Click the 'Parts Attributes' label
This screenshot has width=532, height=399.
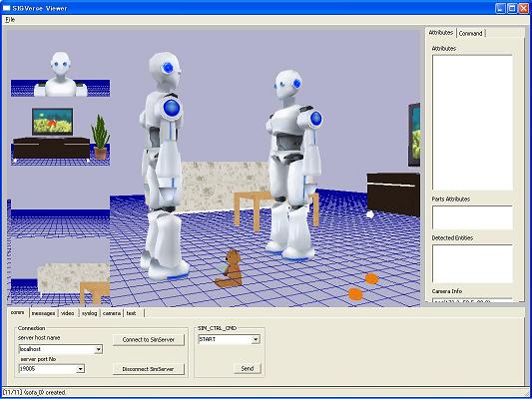[450, 199]
